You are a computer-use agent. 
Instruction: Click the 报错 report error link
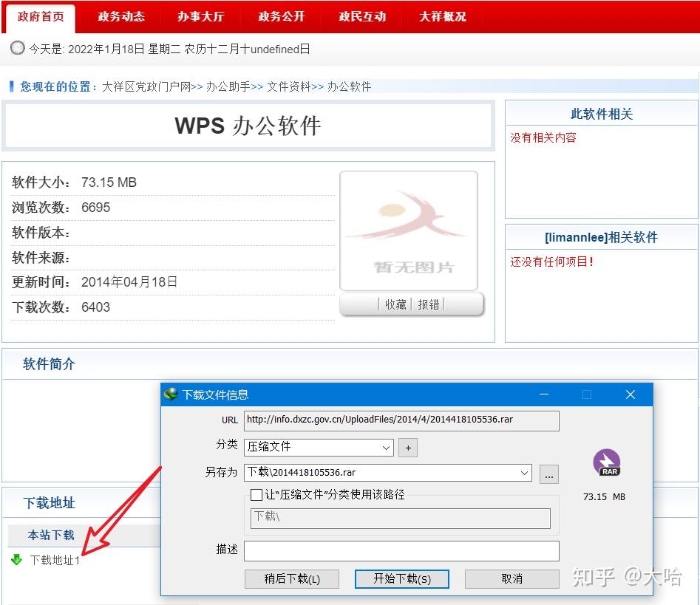coord(429,304)
